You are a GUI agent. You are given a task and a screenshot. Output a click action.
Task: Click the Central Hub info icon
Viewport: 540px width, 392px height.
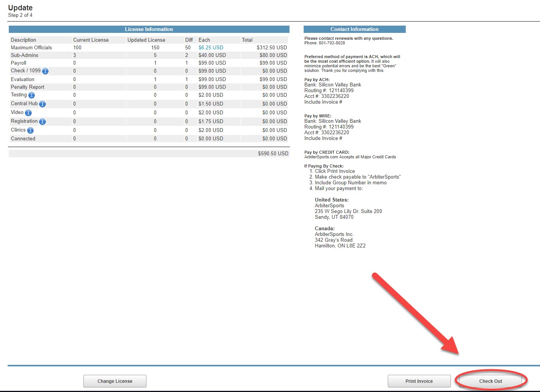click(x=42, y=104)
